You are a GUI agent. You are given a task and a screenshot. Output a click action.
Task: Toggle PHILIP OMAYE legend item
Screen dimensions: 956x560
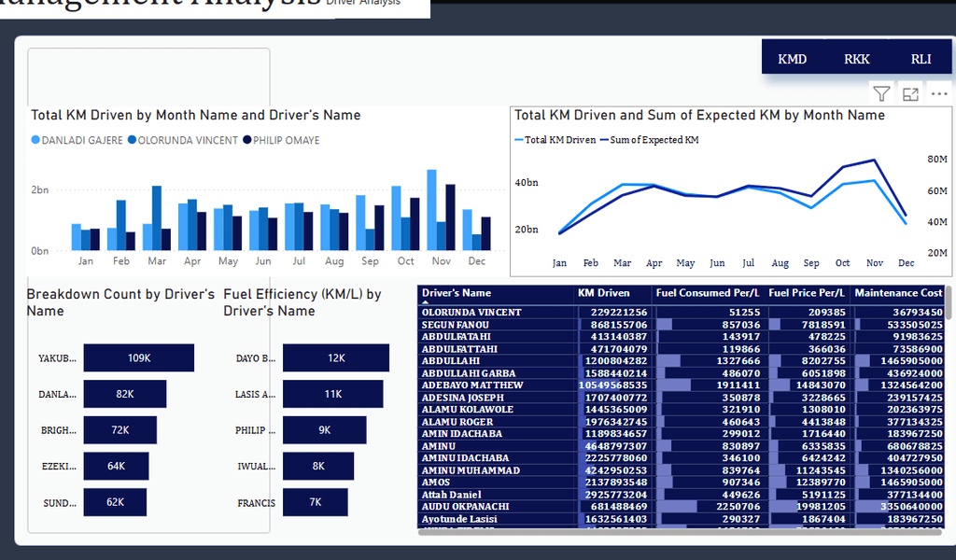pyautogui.click(x=281, y=140)
